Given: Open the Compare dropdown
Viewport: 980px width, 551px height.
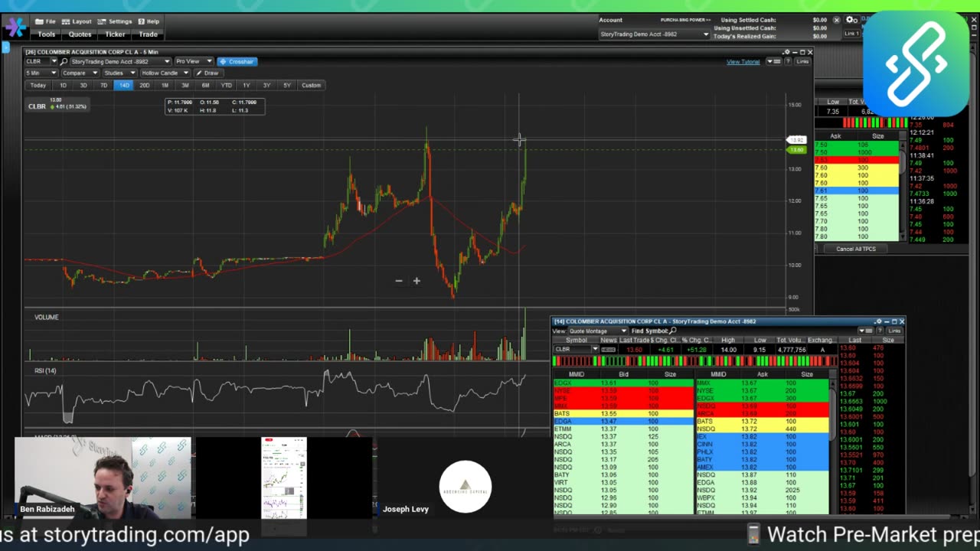Looking at the screenshot, I should [80, 73].
